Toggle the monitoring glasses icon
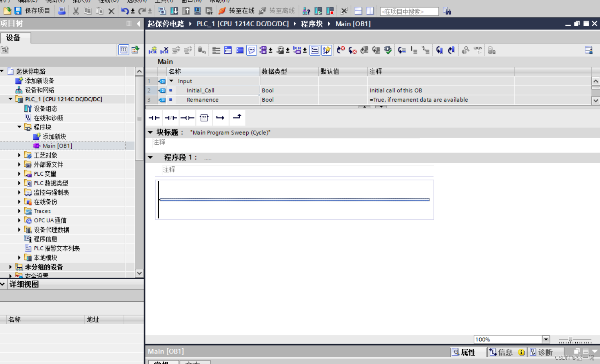Viewport: 600px width, 364px height. click(x=477, y=50)
